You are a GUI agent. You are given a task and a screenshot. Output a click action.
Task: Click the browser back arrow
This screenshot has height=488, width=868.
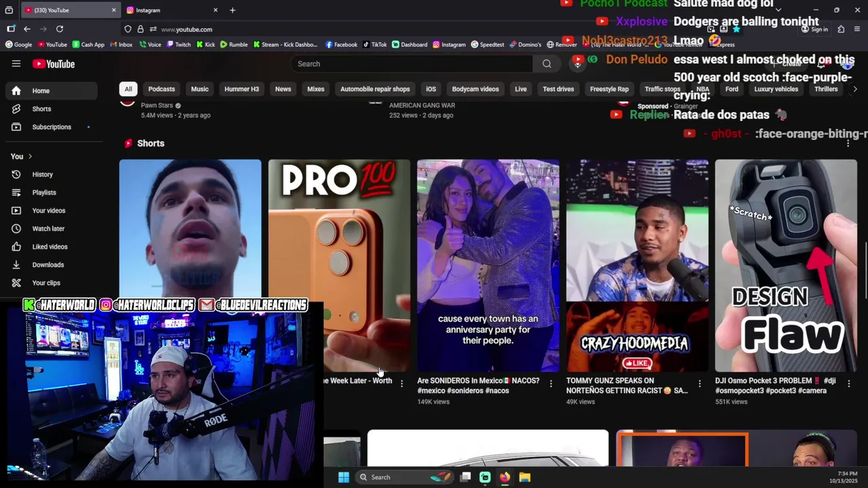coord(26,29)
